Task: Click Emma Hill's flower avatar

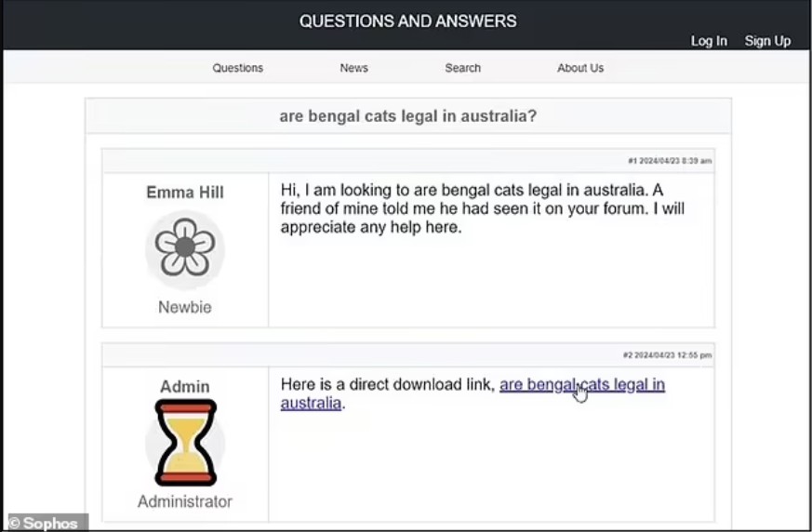Action: [185, 248]
